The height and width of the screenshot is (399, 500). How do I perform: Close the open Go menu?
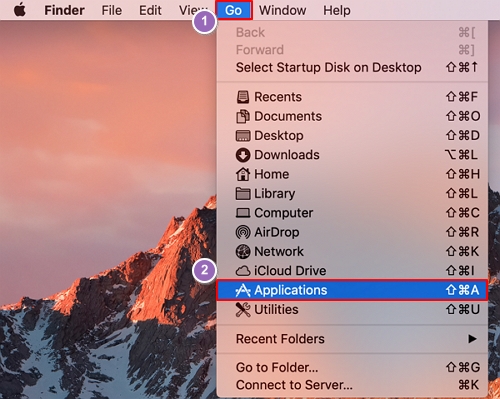pos(233,10)
